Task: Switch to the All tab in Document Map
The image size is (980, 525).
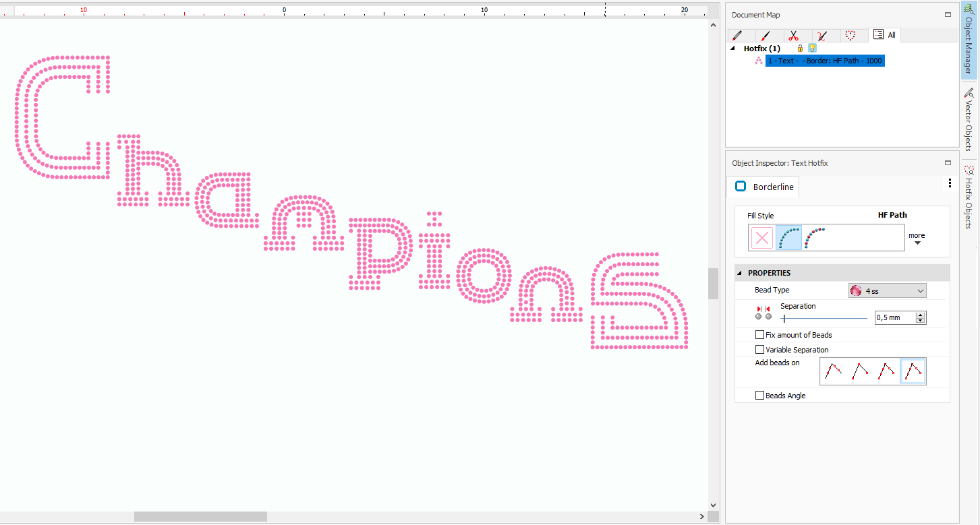Action: 884,35
